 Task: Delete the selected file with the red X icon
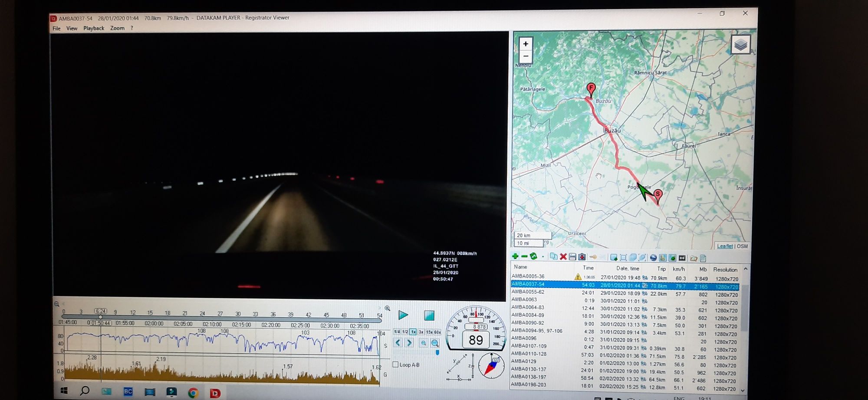point(563,257)
